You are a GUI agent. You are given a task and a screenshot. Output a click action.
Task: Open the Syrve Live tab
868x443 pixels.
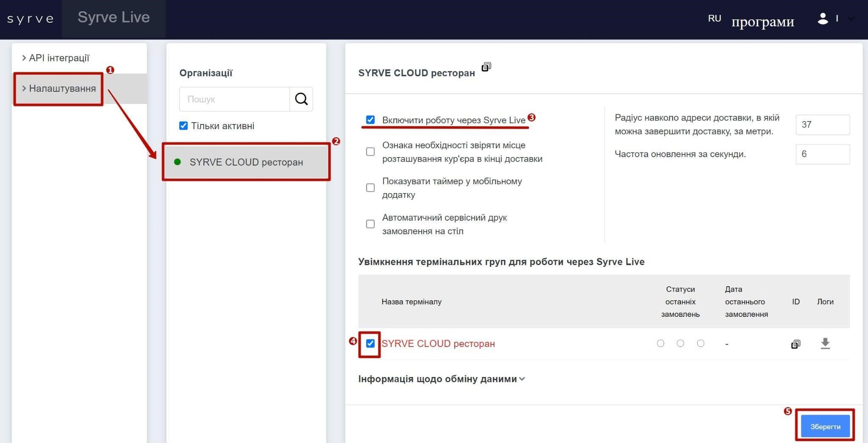click(114, 17)
